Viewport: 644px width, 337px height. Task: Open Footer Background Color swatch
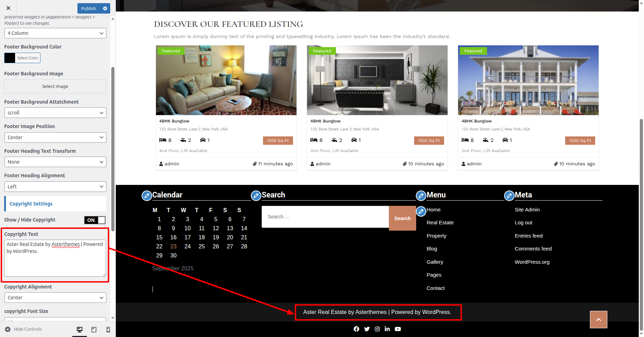pyautogui.click(x=10, y=58)
